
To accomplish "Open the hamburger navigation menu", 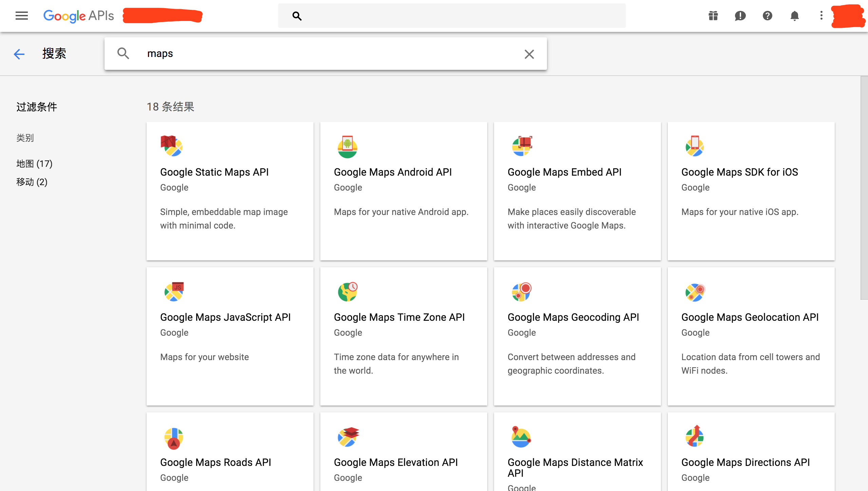I will pyautogui.click(x=22, y=16).
